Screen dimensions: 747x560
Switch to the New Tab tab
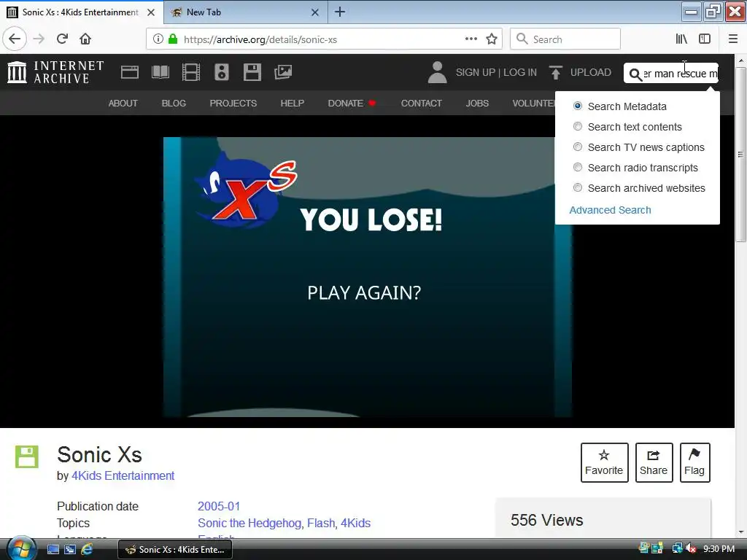pos(245,12)
